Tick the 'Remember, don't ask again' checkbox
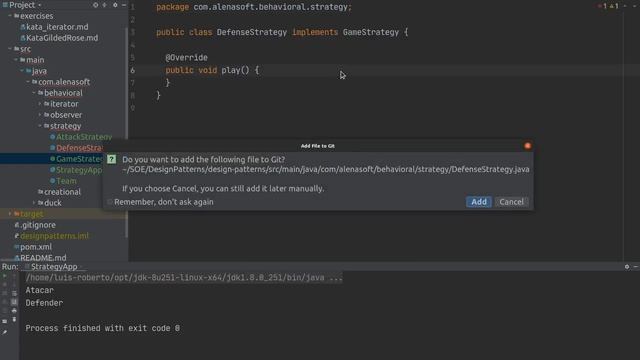The image size is (640, 360). pyautogui.click(x=109, y=202)
